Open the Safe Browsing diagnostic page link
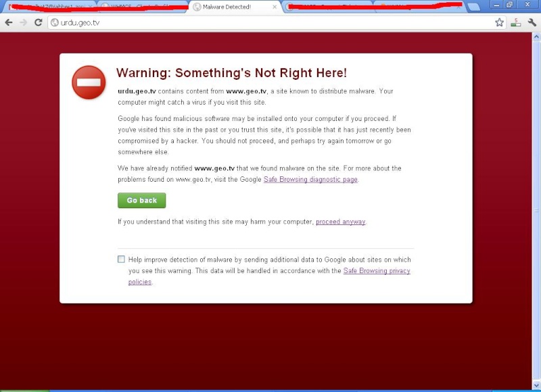This screenshot has width=541, height=392. [310, 179]
